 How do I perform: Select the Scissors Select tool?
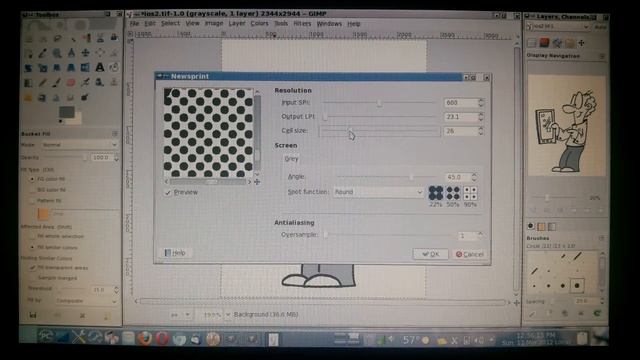[x=100, y=38]
